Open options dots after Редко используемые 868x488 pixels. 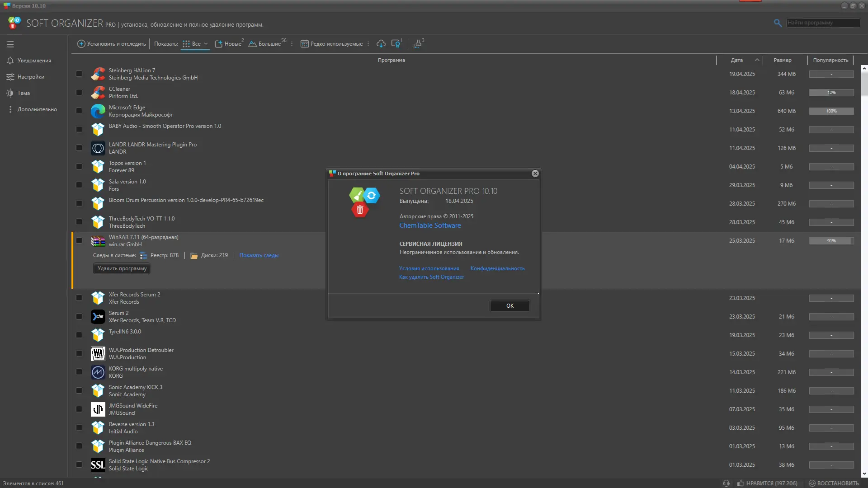point(368,44)
